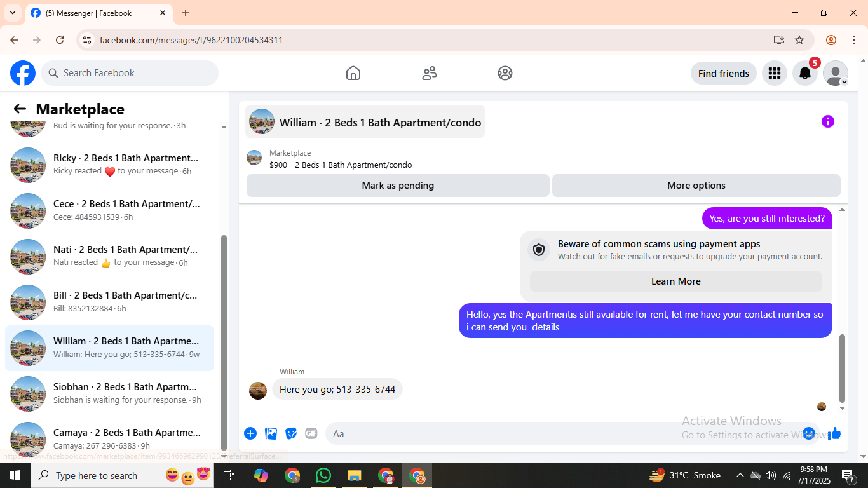Open the emoji picker in message box
The height and width of the screenshot is (488, 868).
tap(809, 433)
